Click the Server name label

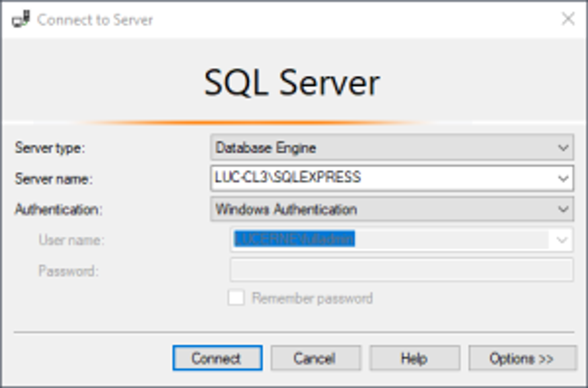point(54,179)
